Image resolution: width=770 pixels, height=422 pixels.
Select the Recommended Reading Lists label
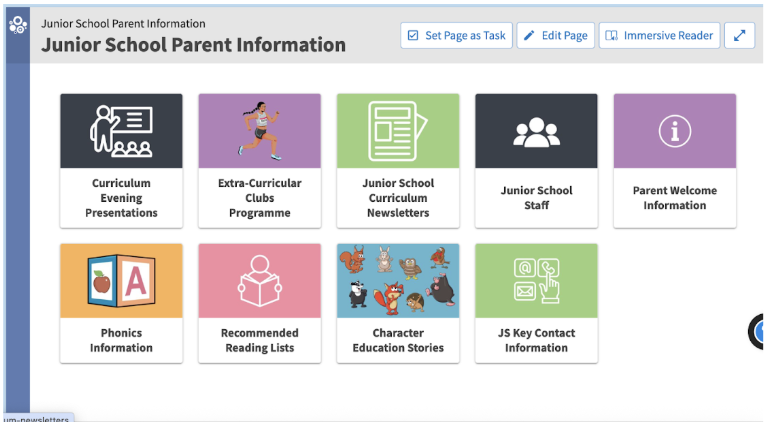[260, 340]
